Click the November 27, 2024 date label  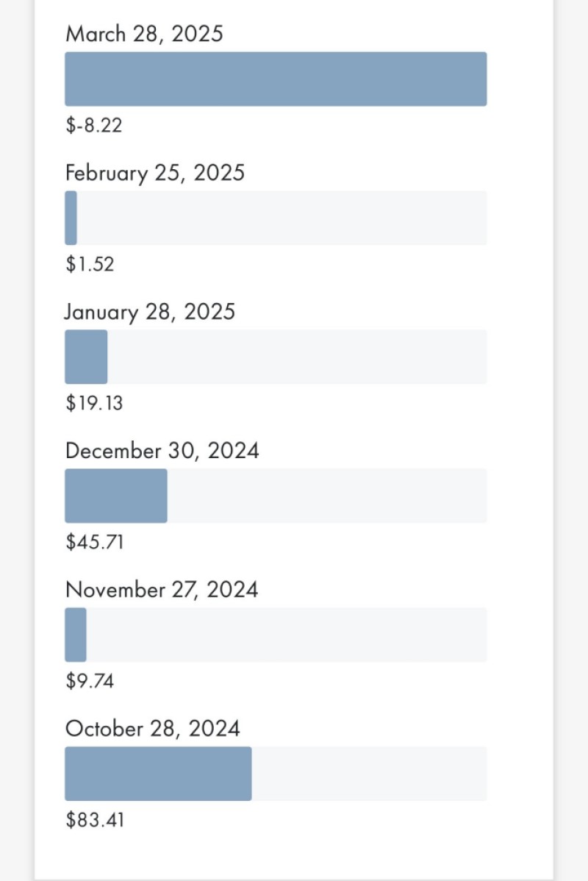coord(161,590)
